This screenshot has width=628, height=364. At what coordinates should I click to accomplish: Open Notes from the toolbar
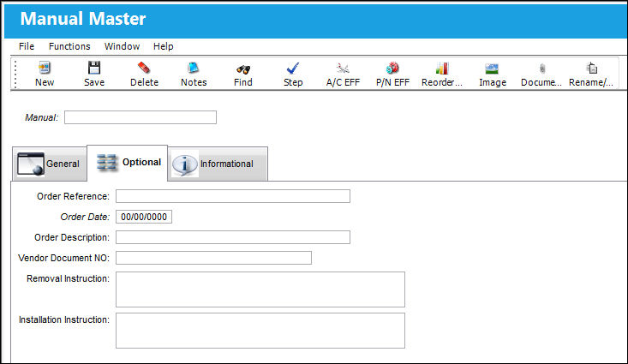click(194, 74)
